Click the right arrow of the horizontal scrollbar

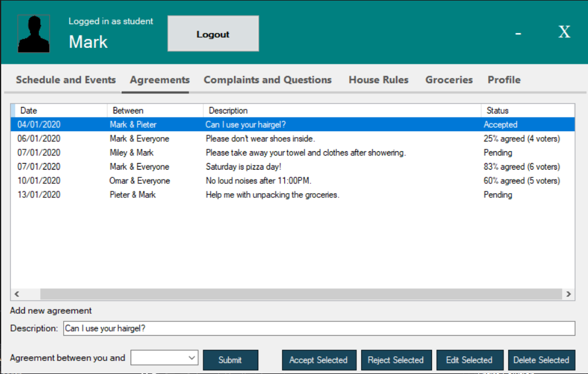click(568, 294)
